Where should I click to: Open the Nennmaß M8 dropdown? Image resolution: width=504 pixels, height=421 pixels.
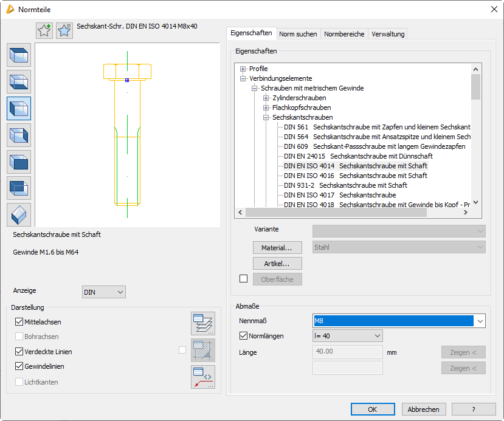tap(480, 321)
